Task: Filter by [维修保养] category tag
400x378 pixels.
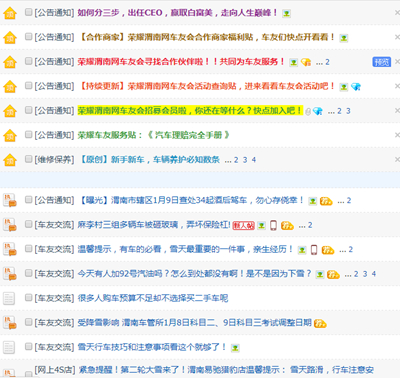Action: point(54,159)
